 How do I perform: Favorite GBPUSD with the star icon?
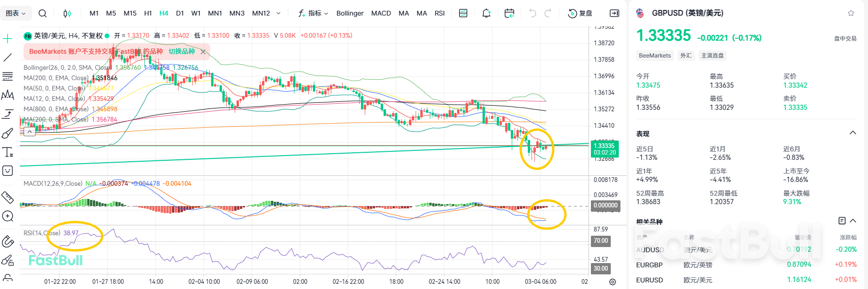(x=851, y=13)
